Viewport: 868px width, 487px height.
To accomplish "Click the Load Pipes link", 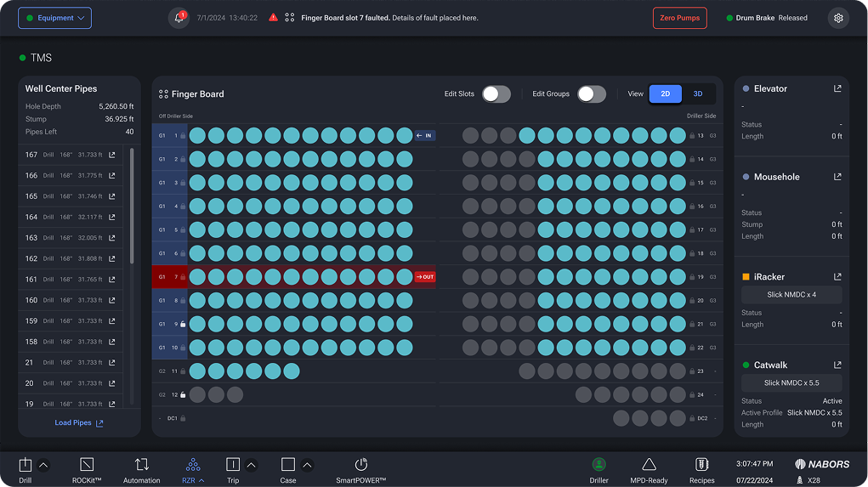I will click(79, 422).
